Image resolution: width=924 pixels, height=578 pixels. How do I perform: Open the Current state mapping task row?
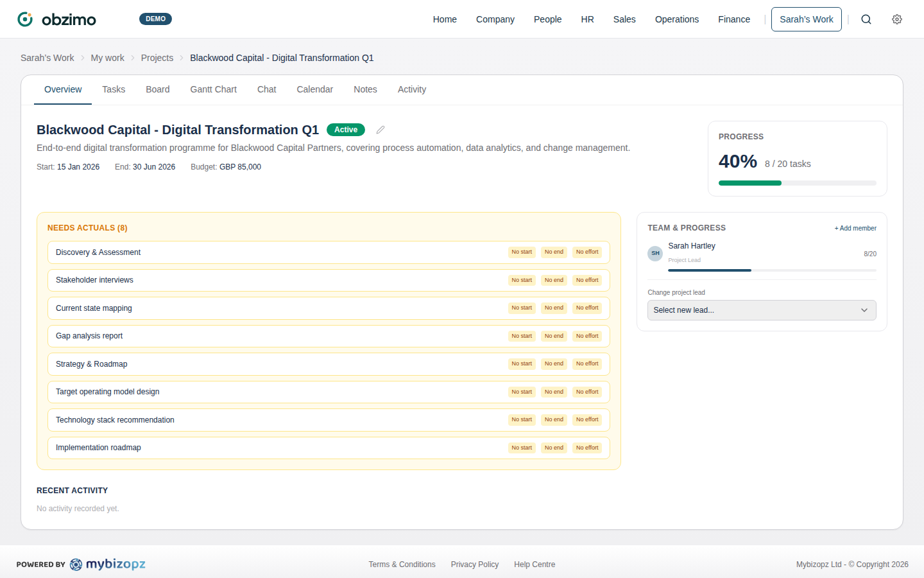coord(329,308)
